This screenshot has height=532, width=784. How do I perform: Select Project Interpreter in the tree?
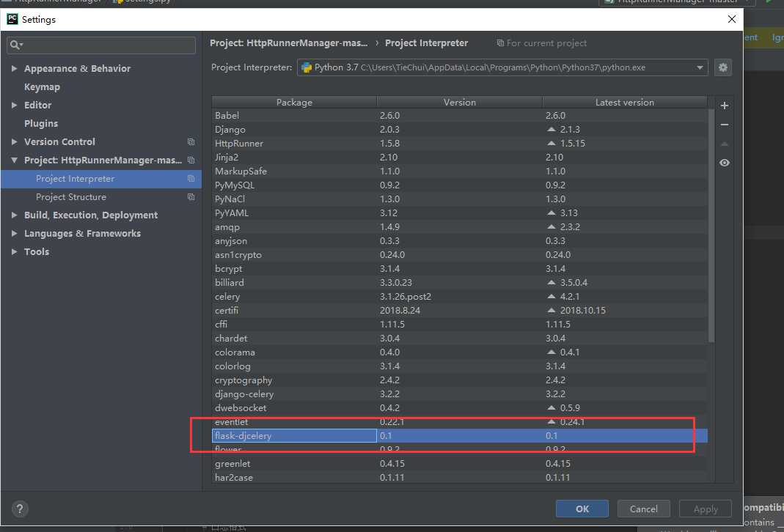[x=101, y=178]
